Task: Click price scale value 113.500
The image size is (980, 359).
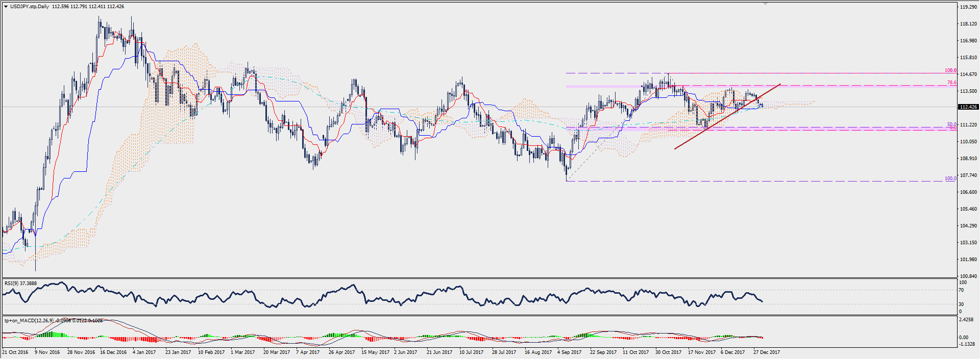Action: click(968, 91)
